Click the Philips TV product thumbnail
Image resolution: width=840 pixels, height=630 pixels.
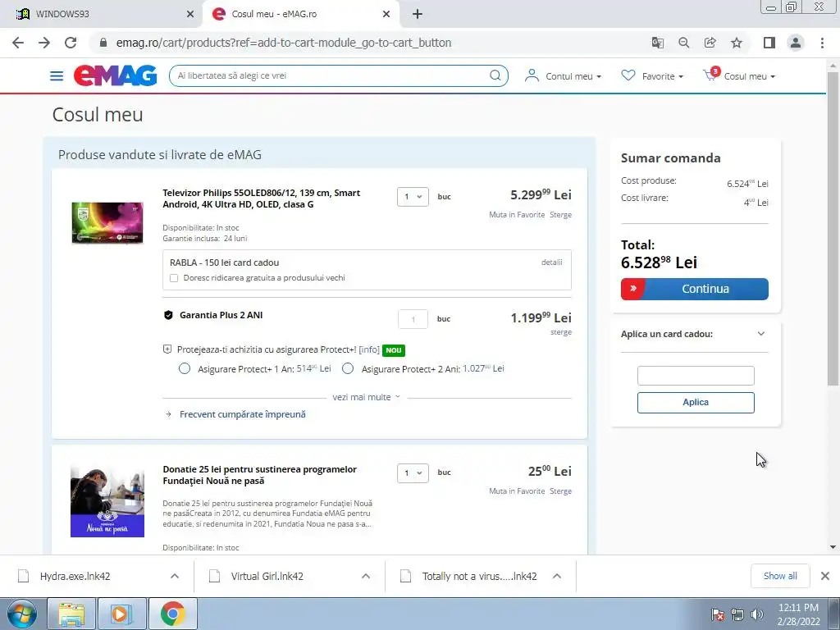107,223
